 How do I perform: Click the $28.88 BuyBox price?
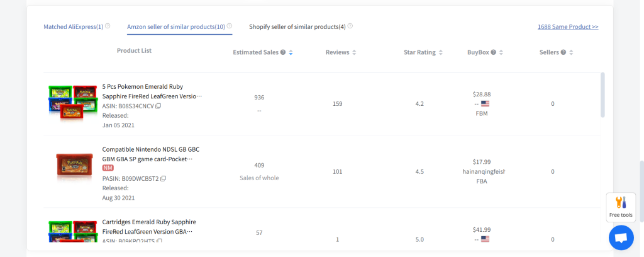point(482,94)
